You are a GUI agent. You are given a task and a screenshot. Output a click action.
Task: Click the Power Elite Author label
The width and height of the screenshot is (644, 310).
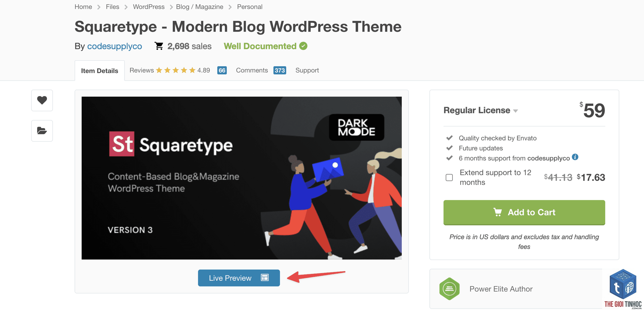click(501, 289)
